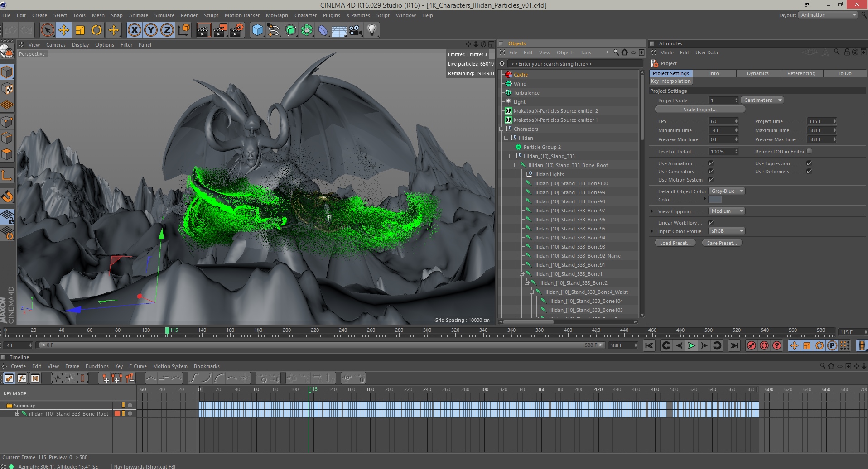Toggle Use Motion System checkbox

711,180
